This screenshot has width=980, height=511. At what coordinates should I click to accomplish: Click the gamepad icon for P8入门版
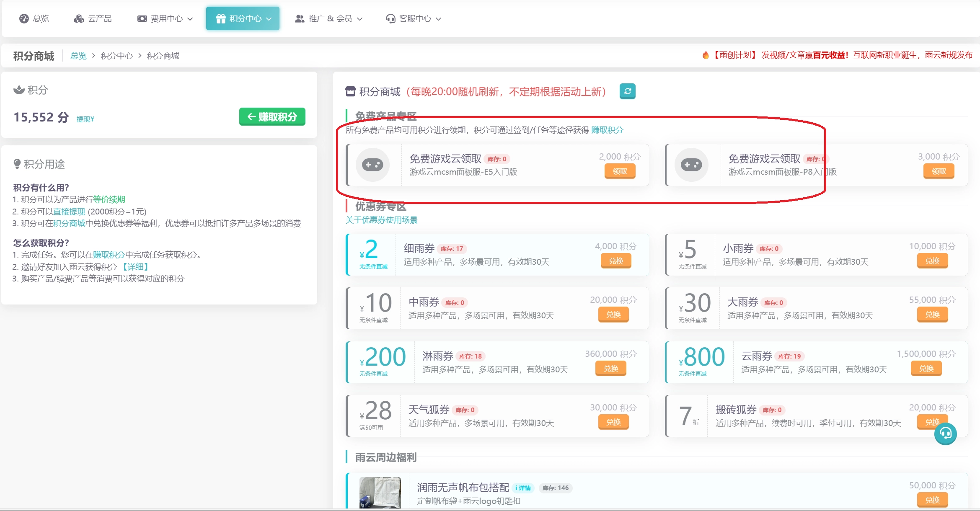click(x=691, y=165)
